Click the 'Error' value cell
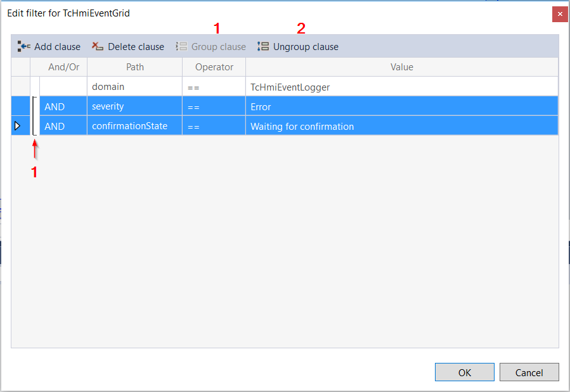Screen dimensions: 570x392 coord(402,106)
